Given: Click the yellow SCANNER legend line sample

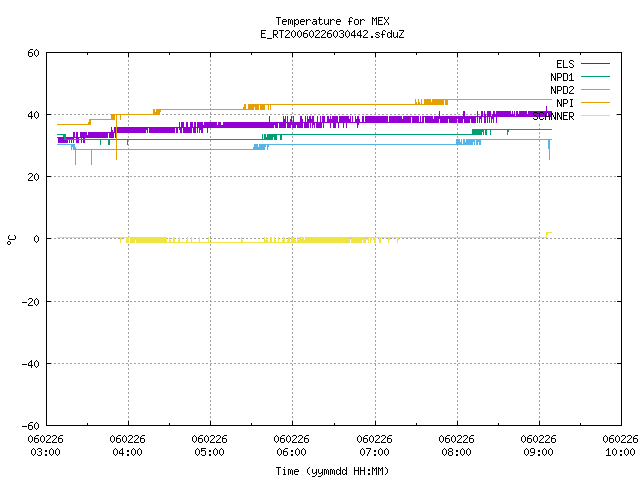Looking at the screenshot, I should [x=595, y=116].
